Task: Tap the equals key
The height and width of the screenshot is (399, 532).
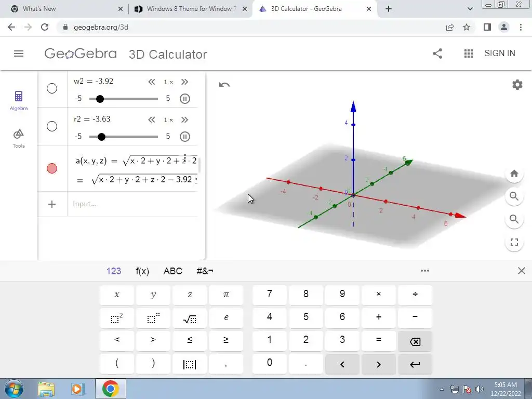Action: coord(379,340)
